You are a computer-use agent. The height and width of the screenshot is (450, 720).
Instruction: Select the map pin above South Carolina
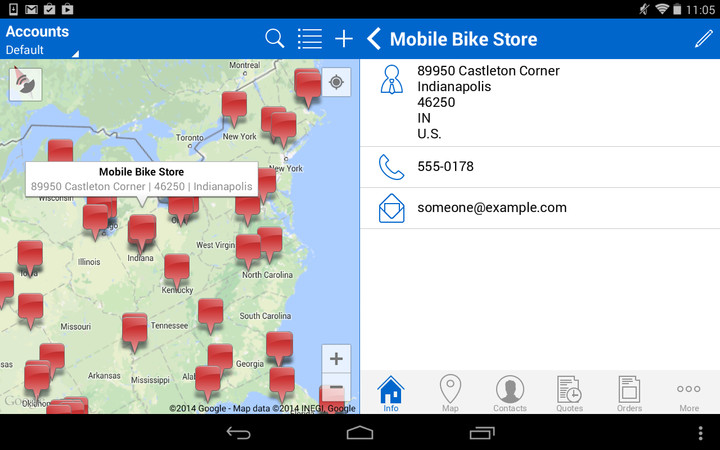pyautogui.click(x=210, y=315)
